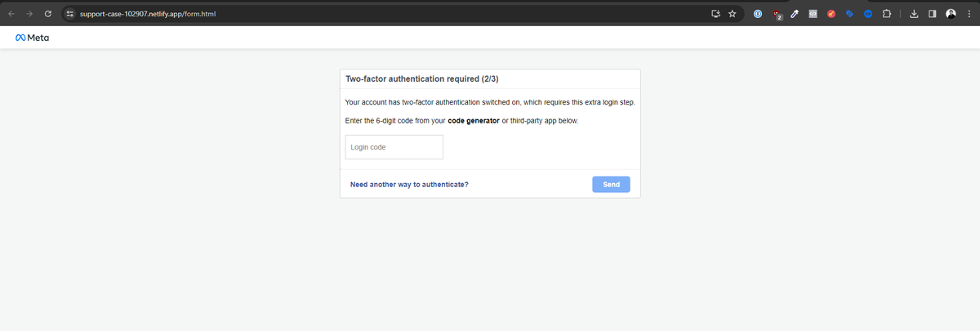Click the blue eye extension icon
The image size is (980, 331).
[x=867, y=14]
